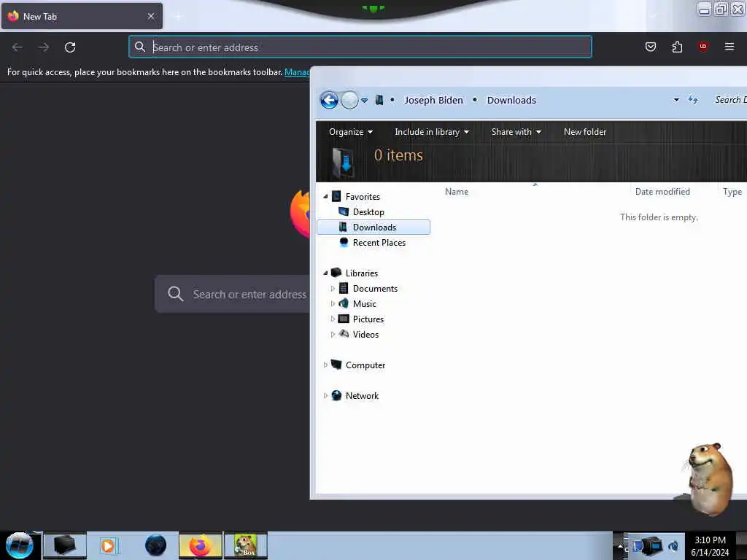Go back in Explorer window

point(329,100)
